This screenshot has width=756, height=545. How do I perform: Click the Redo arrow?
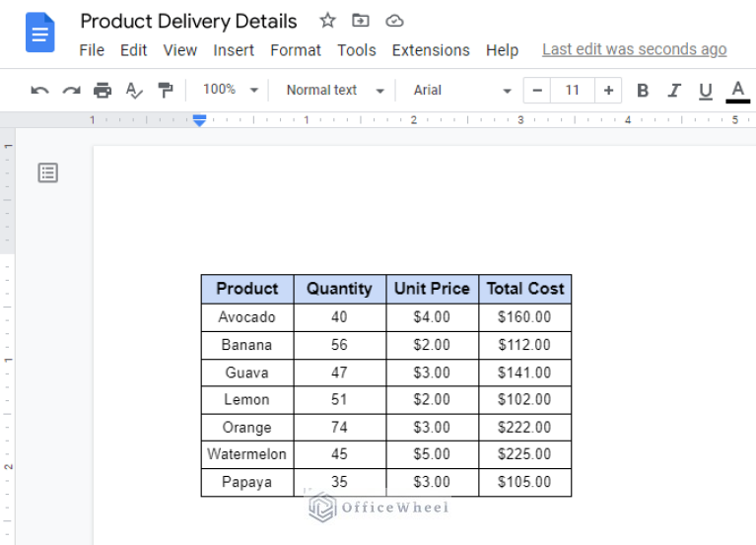(71, 90)
